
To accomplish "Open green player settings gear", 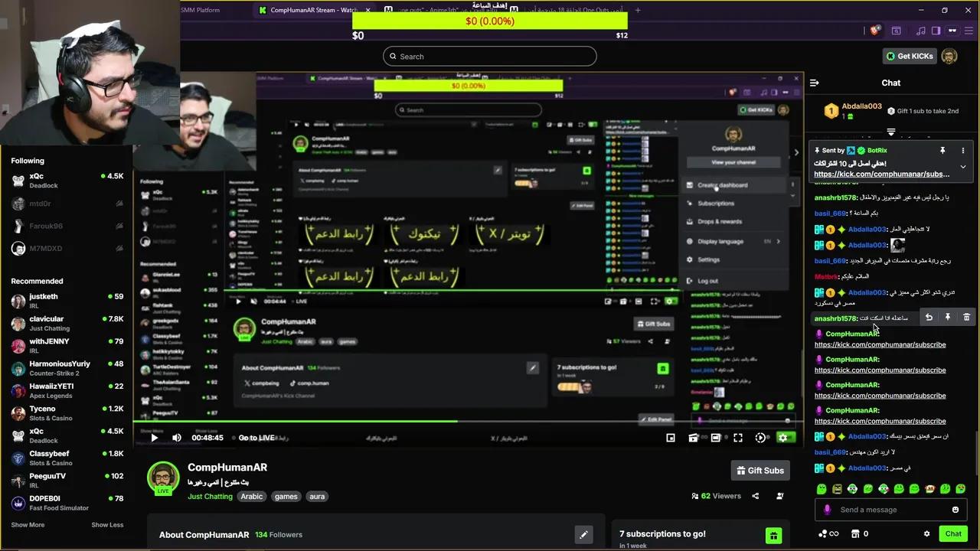I will pyautogui.click(x=782, y=438).
